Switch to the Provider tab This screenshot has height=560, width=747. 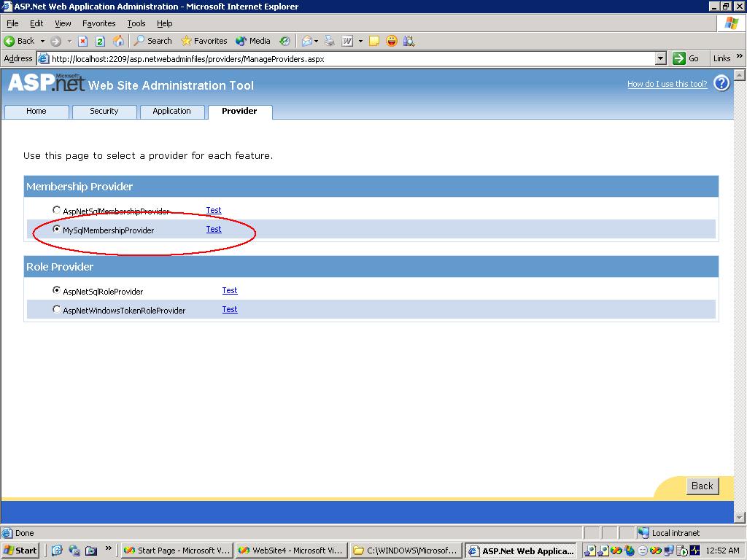click(x=239, y=112)
